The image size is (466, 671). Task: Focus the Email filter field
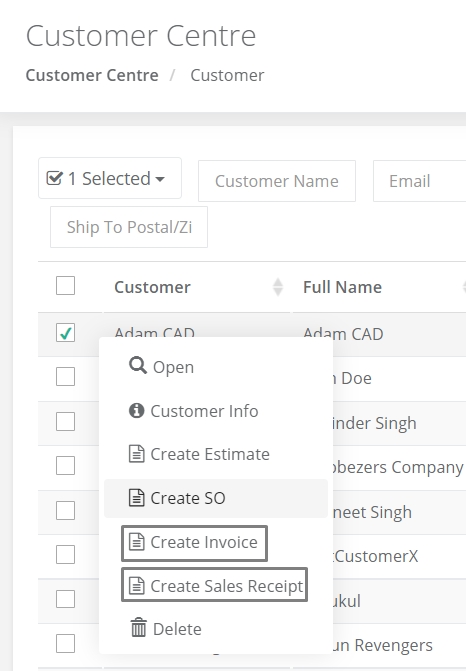coord(419,181)
